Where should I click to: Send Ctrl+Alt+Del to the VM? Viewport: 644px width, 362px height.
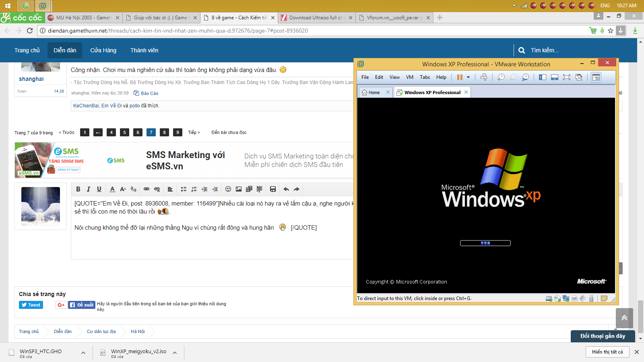pos(484,77)
